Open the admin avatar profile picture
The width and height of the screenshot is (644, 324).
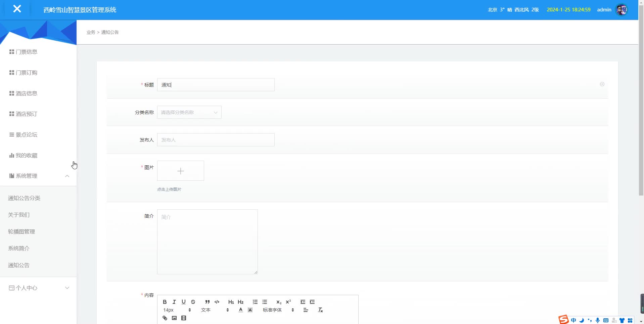pyautogui.click(x=622, y=10)
